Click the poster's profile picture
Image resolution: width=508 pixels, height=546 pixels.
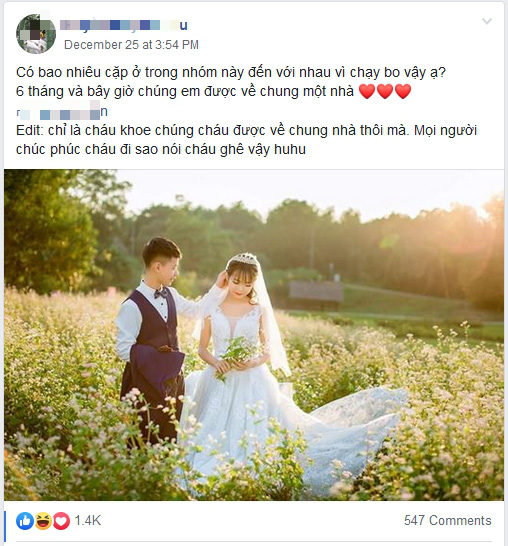36,34
